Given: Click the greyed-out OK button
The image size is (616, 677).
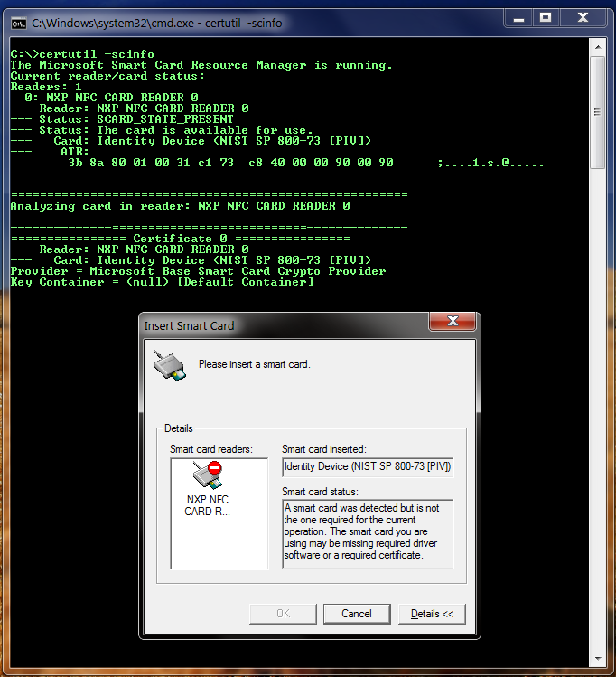Looking at the screenshot, I should [283, 614].
